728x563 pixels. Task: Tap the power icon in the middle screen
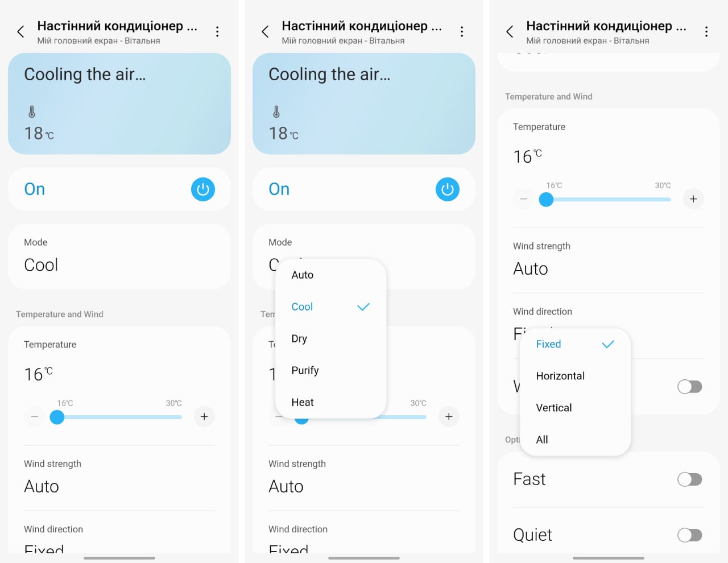tap(448, 189)
